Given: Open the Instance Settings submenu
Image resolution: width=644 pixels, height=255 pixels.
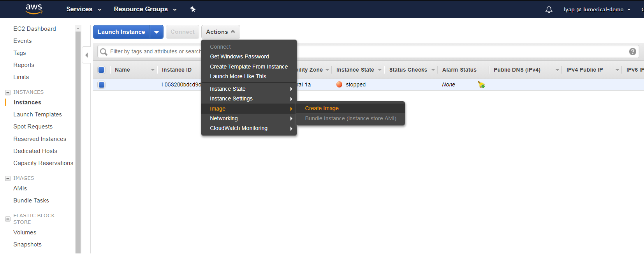Looking at the screenshot, I should click(x=249, y=99).
